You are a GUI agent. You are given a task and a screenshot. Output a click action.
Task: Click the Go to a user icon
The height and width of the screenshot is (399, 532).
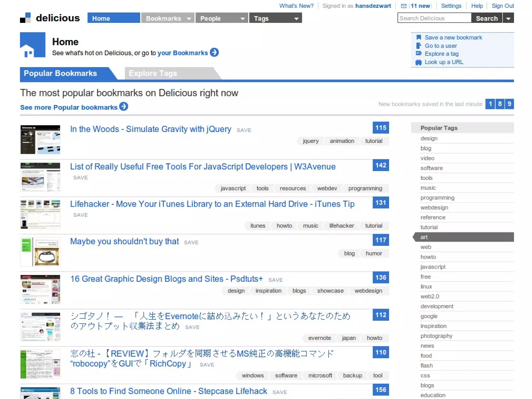(x=418, y=46)
